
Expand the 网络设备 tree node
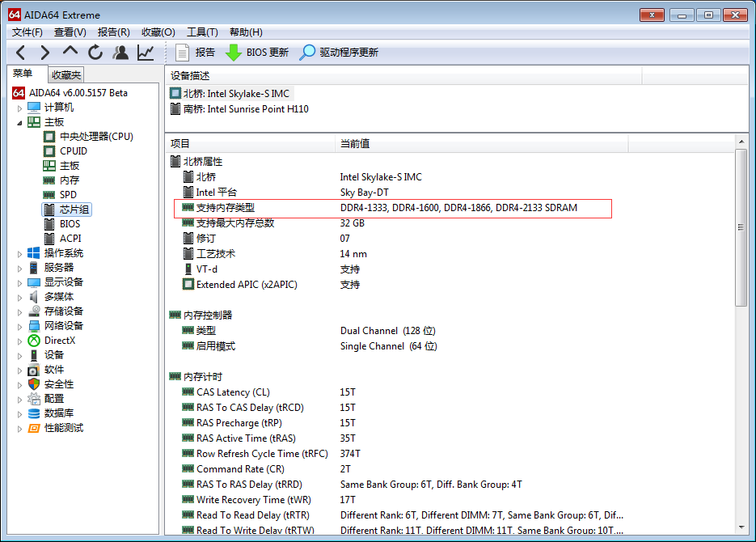[x=19, y=327]
